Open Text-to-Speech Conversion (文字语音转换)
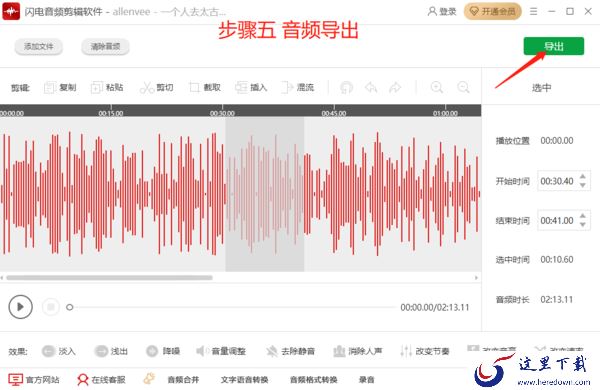Image resolution: width=600 pixels, height=390 pixels. [244, 380]
